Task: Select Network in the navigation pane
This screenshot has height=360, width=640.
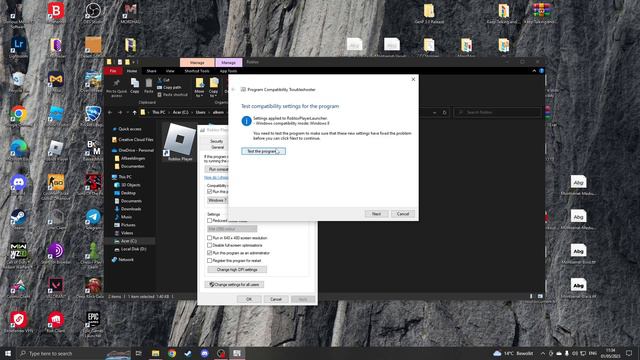Action: click(123, 260)
